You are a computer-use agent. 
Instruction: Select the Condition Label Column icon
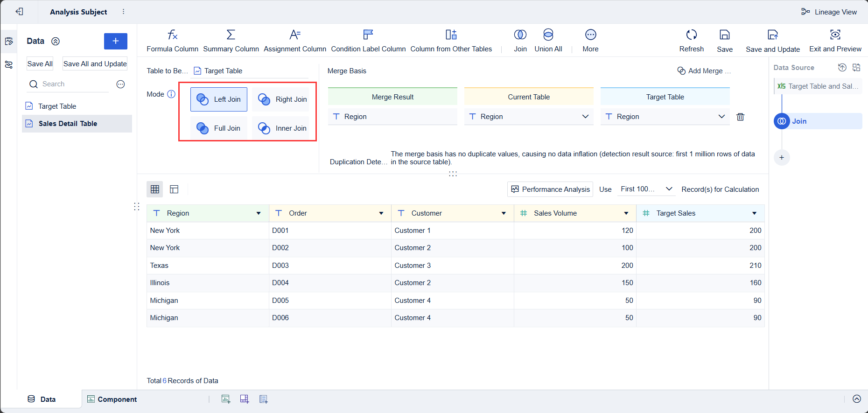(x=368, y=35)
